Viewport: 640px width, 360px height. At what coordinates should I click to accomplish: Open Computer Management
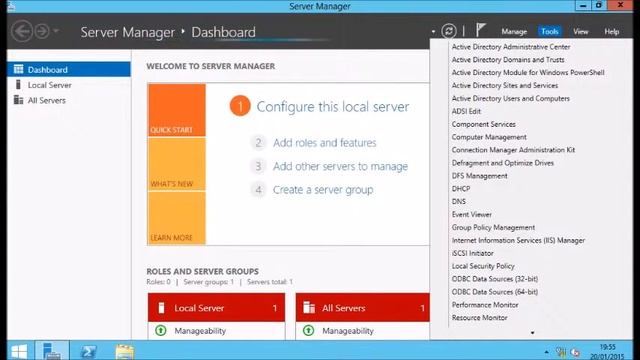[489, 137]
